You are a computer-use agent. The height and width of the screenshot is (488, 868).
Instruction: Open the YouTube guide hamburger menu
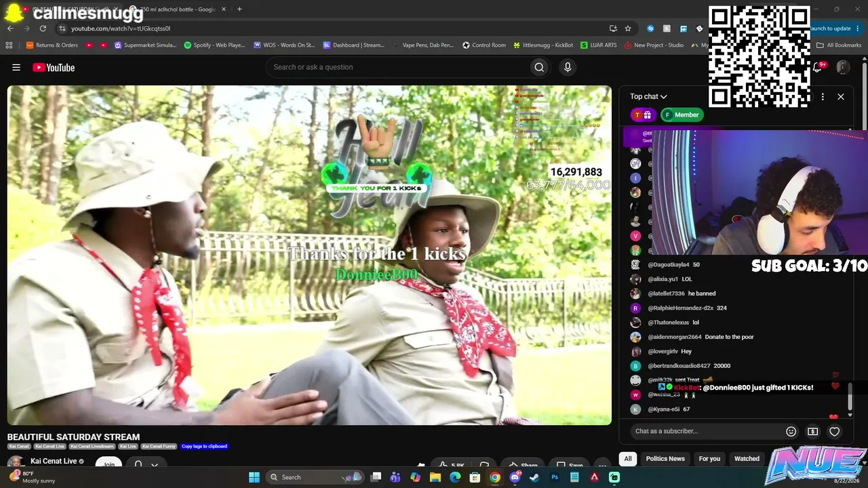click(16, 67)
